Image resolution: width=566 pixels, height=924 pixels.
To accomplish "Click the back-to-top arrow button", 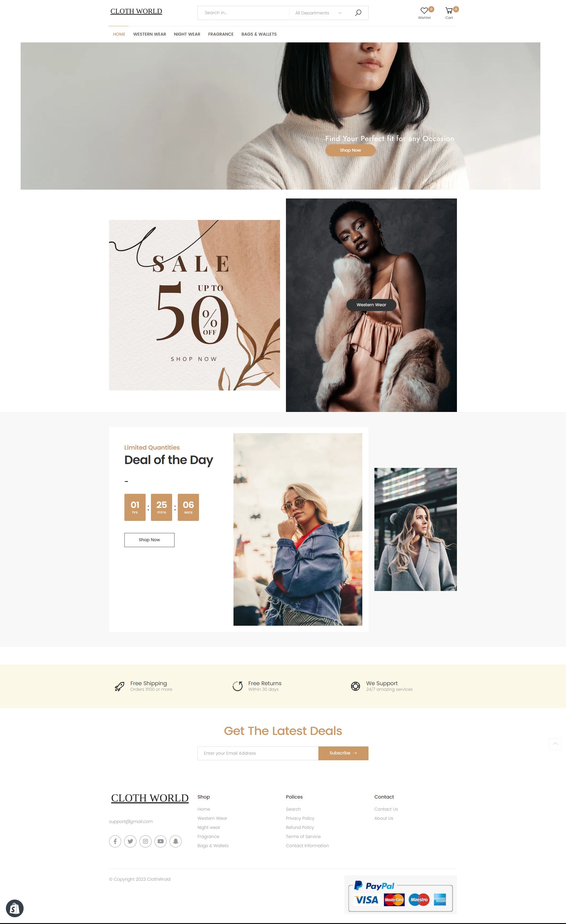I will coord(555,743).
